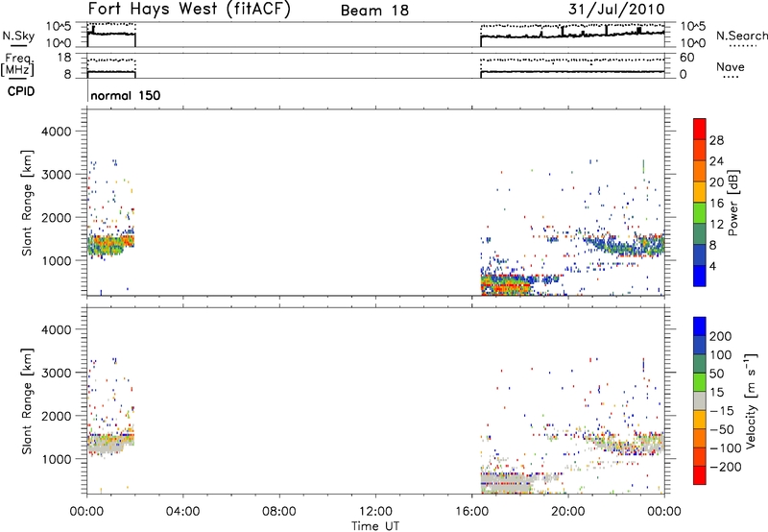Pick the red bottom segment of Velocity color bar
This screenshot has width=768, height=532.
700,475
